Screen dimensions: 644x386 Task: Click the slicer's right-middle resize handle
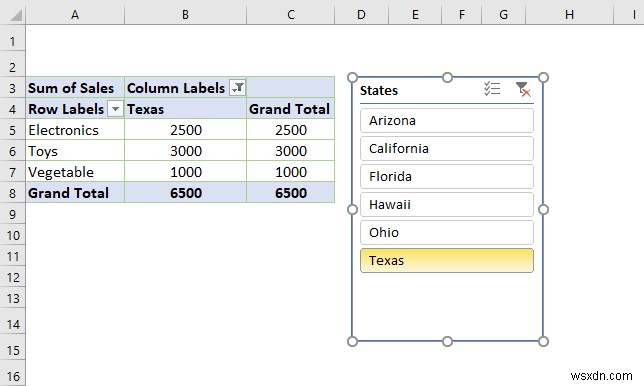tap(543, 209)
